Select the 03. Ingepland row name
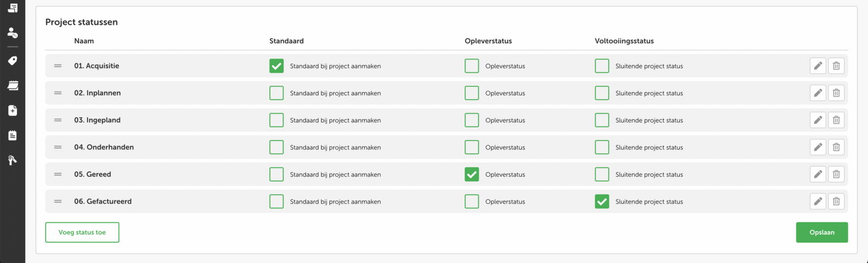Screen dimensions: 868x263 coord(98,120)
